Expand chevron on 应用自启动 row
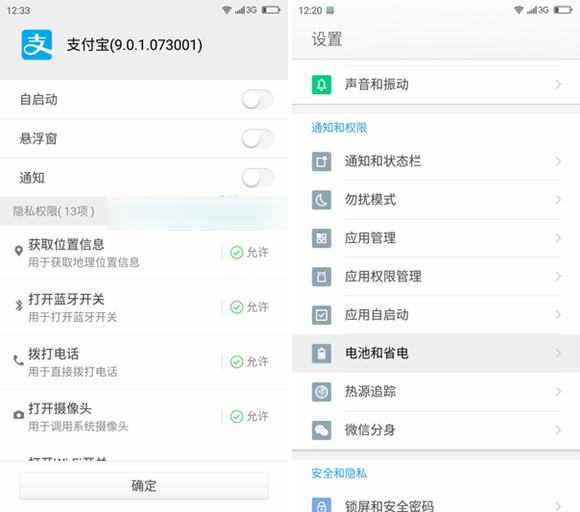This screenshot has height=512, width=580. (x=558, y=315)
